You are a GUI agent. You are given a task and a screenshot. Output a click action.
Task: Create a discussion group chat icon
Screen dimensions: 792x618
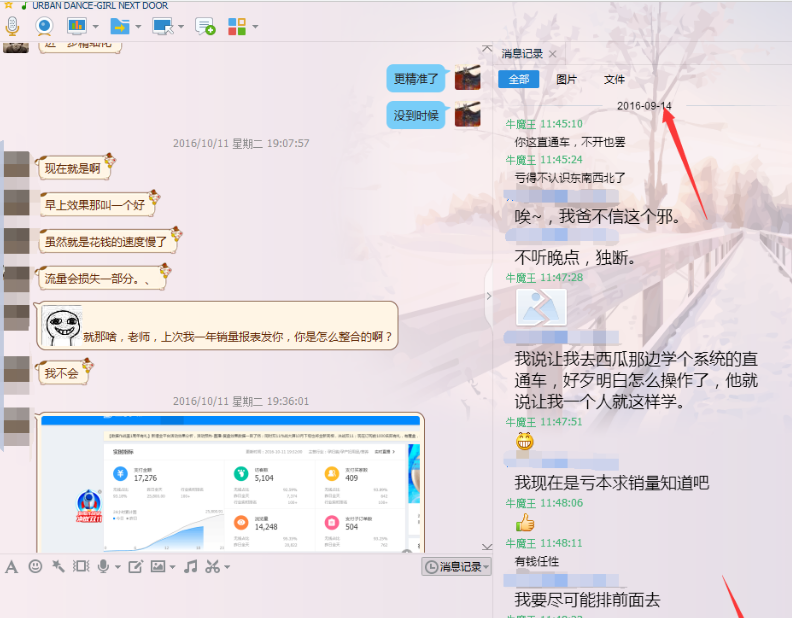pos(205,26)
